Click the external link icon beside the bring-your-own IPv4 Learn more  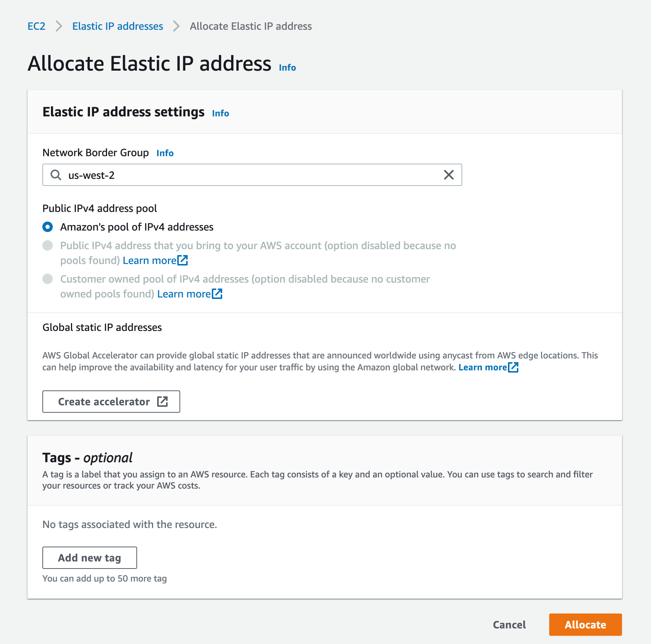[182, 260]
